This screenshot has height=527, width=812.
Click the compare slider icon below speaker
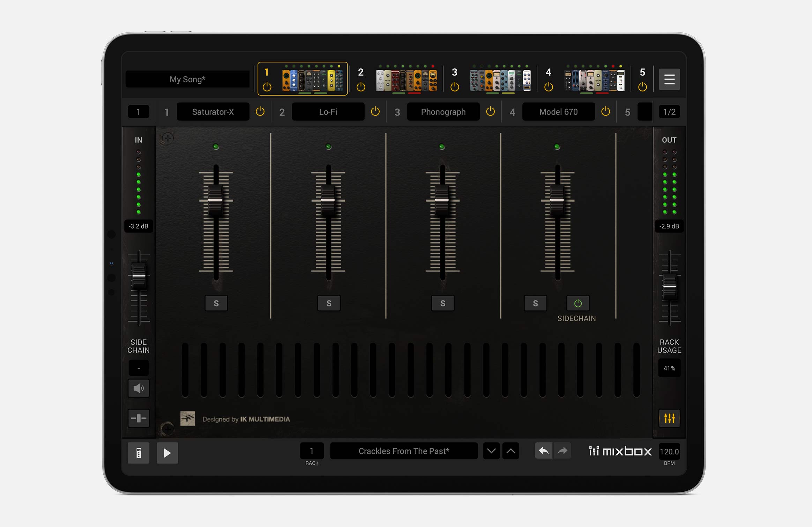(139, 418)
